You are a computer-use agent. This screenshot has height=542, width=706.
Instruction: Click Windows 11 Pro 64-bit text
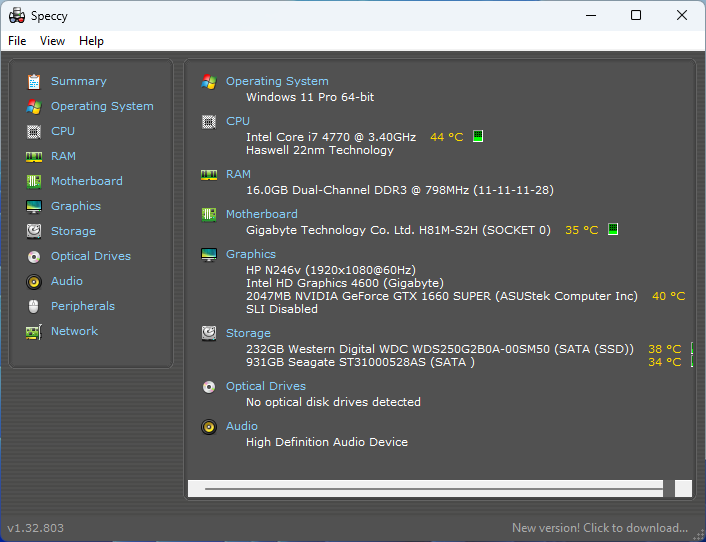click(x=310, y=97)
